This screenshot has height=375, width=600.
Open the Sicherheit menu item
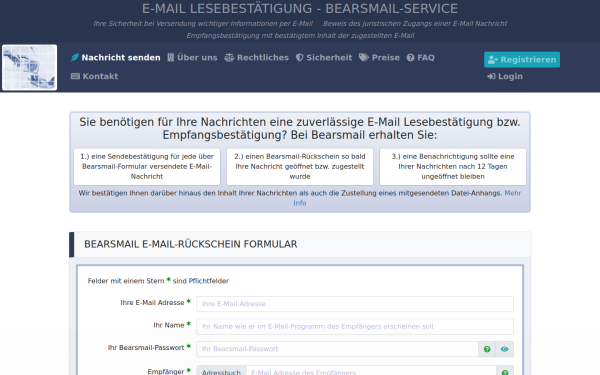[324, 57]
